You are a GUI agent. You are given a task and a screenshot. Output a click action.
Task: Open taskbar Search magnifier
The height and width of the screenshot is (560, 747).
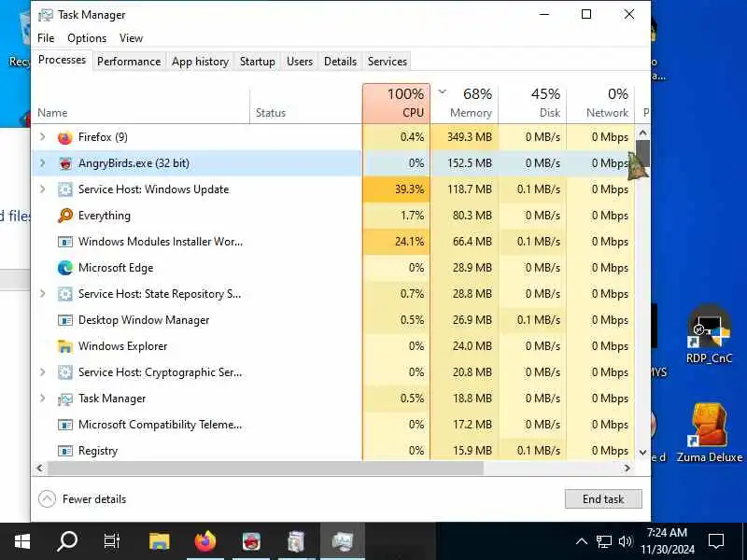[66, 541]
